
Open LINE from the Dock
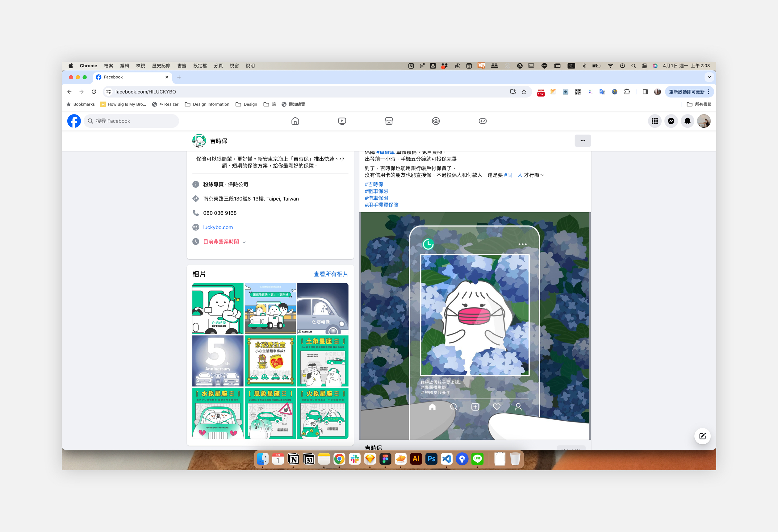[x=477, y=459]
